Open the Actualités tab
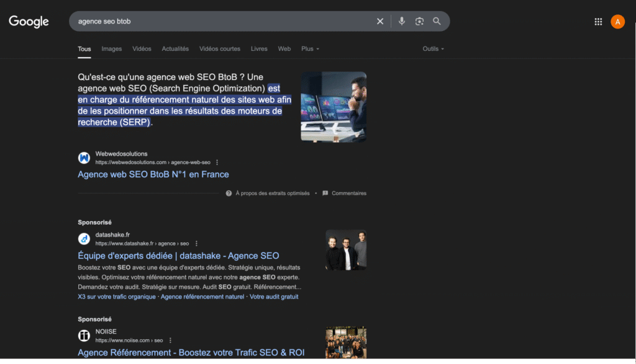636x364 pixels. 175,48
